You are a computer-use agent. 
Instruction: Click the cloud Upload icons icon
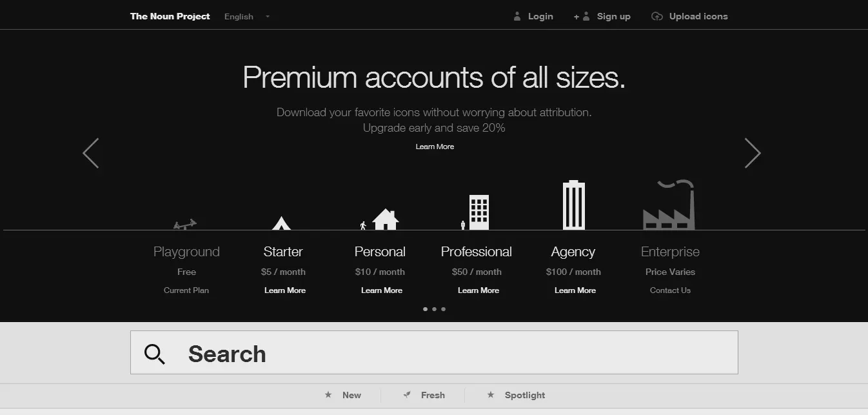[x=656, y=17]
